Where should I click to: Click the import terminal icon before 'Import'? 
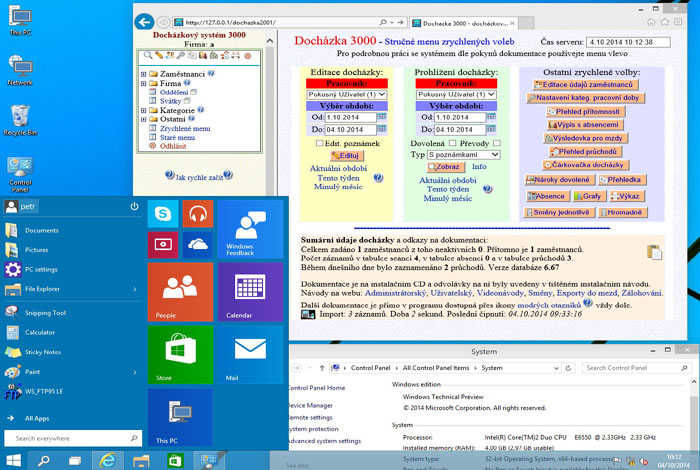[x=308, y=314]
